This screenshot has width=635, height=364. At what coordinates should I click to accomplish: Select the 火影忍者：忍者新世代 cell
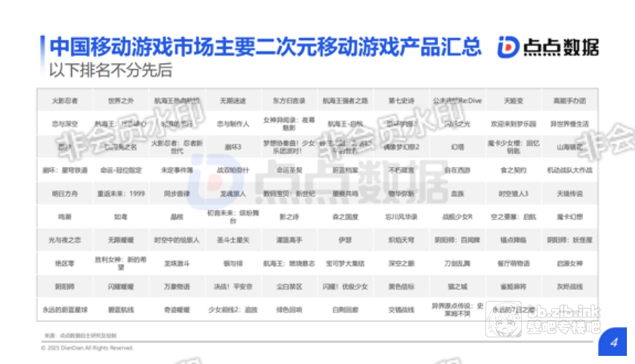point(177,147)
